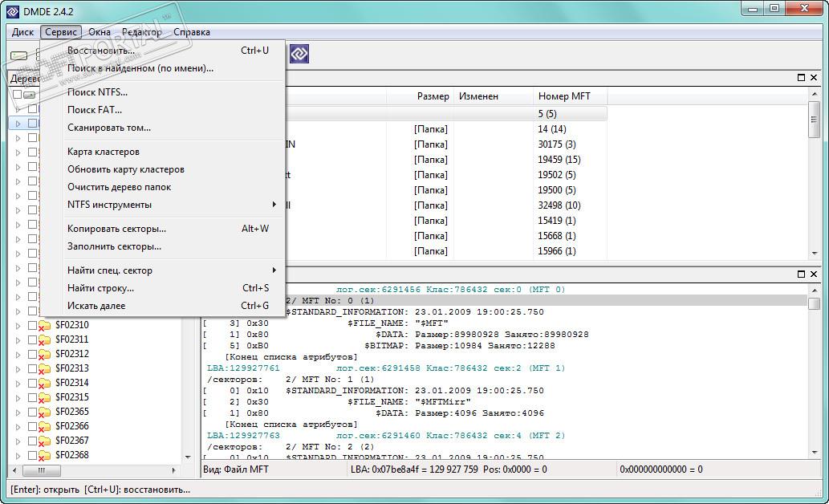Click the file list vertical scrollbar thumb
Viewport: 829px width, 504px height.
(x=814, y=119)
